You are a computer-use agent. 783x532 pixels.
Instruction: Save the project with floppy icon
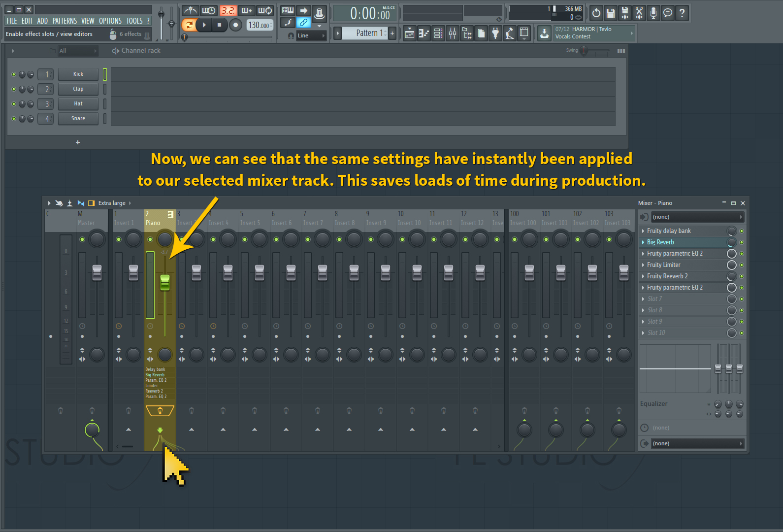point(611,13)
